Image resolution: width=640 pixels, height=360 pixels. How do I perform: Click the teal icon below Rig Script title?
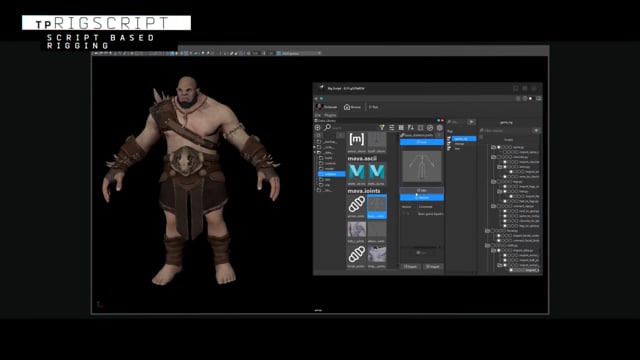tap(321, 98)
